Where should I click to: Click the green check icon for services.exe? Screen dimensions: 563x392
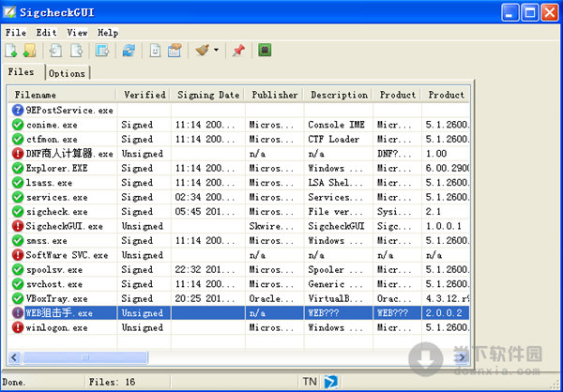(x=18, y=197)
